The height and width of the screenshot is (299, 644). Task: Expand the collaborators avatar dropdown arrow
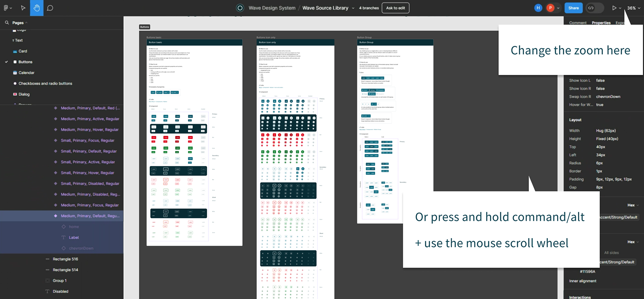[x=558, y=8]
